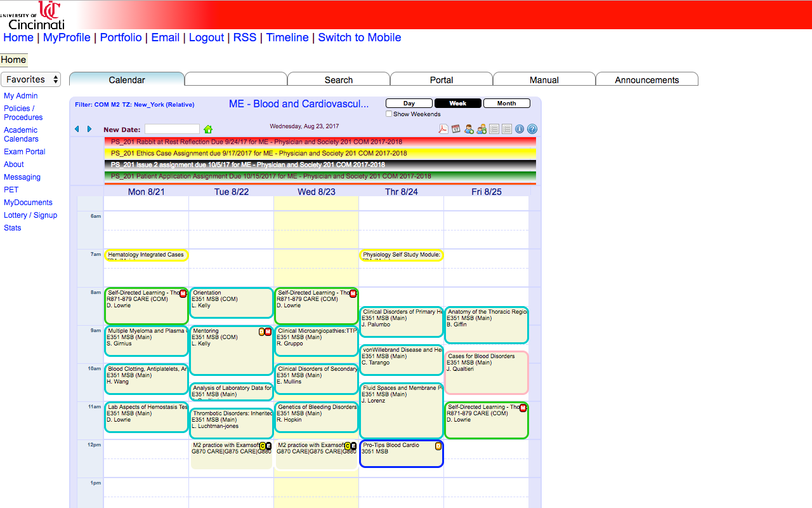
Task: Click the green Patient Application Assignment banner
Action: point(320,177)
